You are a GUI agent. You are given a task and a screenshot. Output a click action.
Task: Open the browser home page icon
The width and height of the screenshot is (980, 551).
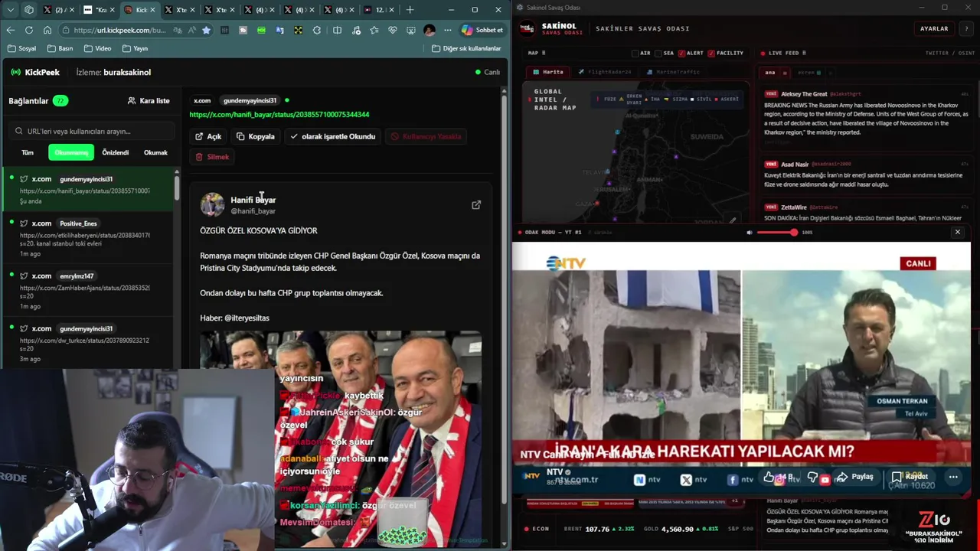pos(47,30)
